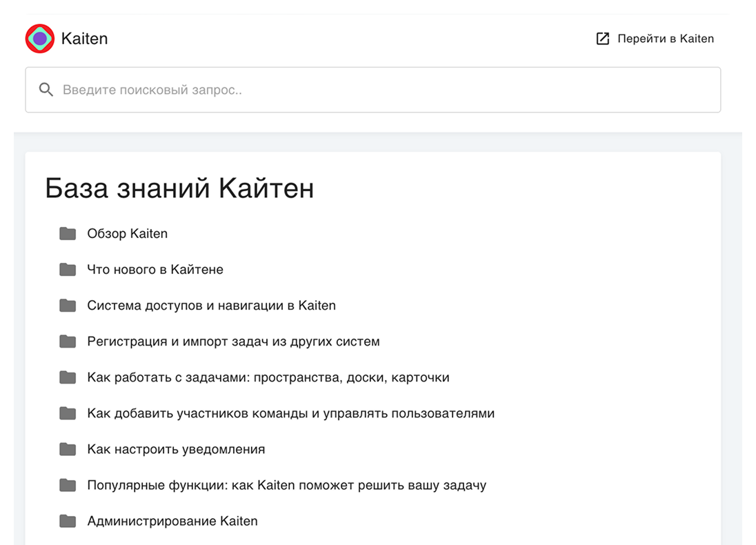Click folder icon beside Как работать с задачами
This screenshot has height=545, width=756.
68,377
